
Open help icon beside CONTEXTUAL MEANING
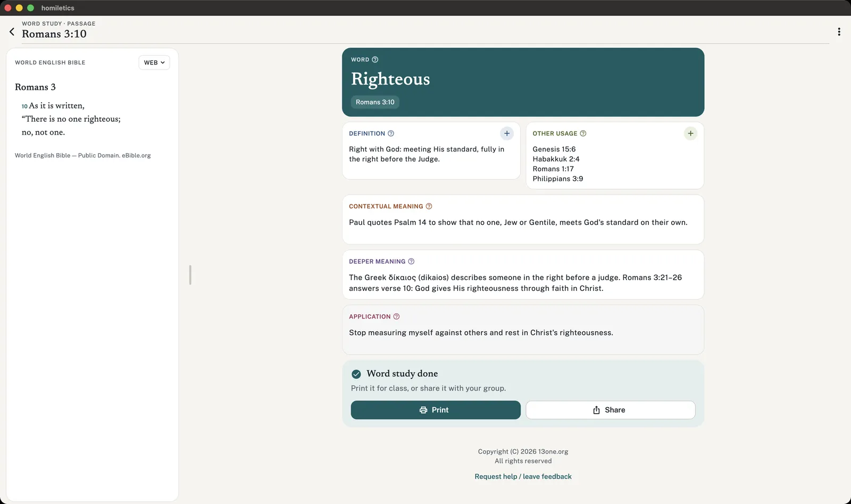click(x=429, y=206)
